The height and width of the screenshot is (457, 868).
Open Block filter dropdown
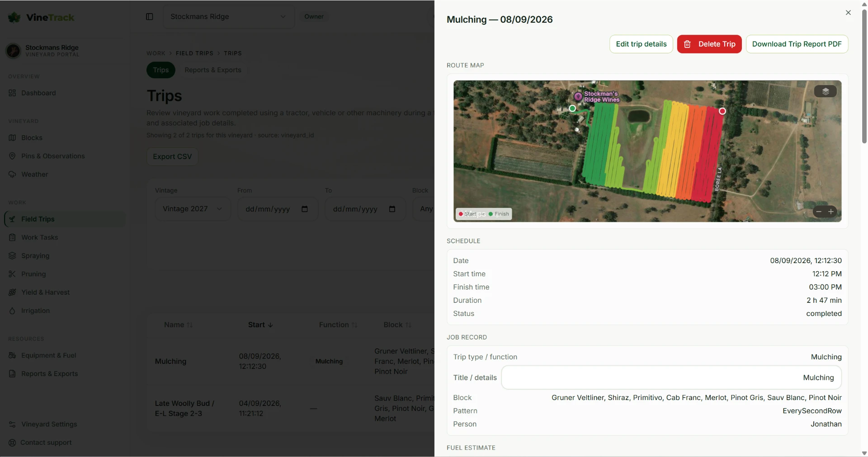coord(424,209)
